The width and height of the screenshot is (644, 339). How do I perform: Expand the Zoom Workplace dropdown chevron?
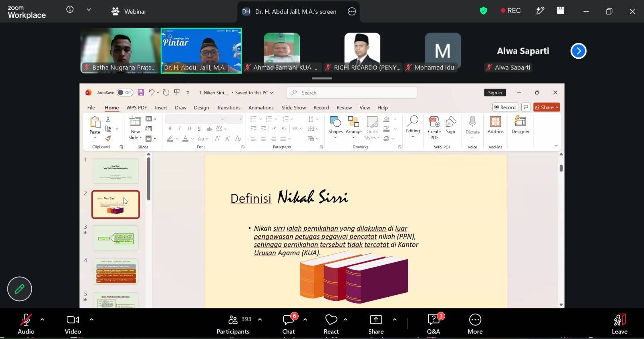89,9
